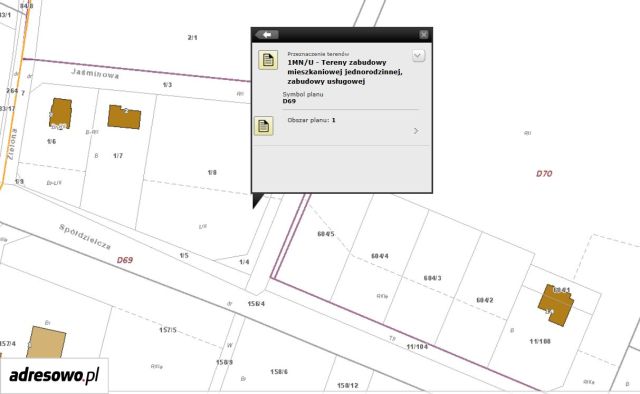Viewport: 640px width, 394px height.
Task: Click the Spółdzielcza street label
Action: click(x=85, y=237)
